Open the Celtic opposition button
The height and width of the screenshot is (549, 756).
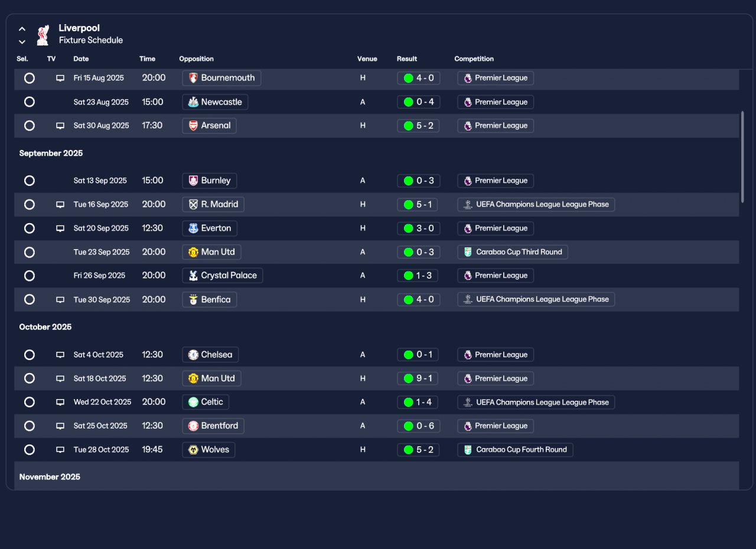tap(206, 402)
